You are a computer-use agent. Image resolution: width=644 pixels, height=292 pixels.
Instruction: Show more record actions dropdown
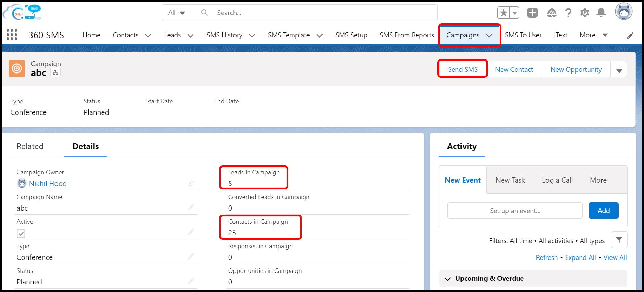[619, 69]
